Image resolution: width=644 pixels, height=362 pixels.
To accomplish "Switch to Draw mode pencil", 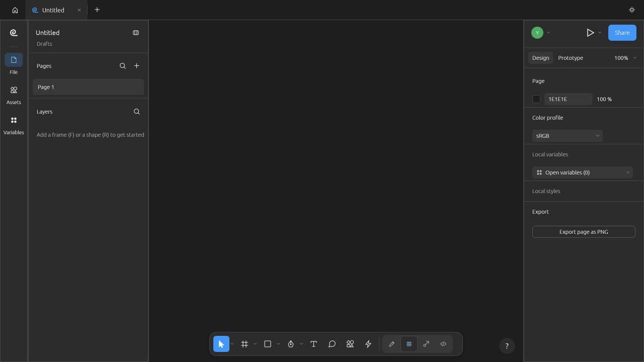I will (391, 344).
